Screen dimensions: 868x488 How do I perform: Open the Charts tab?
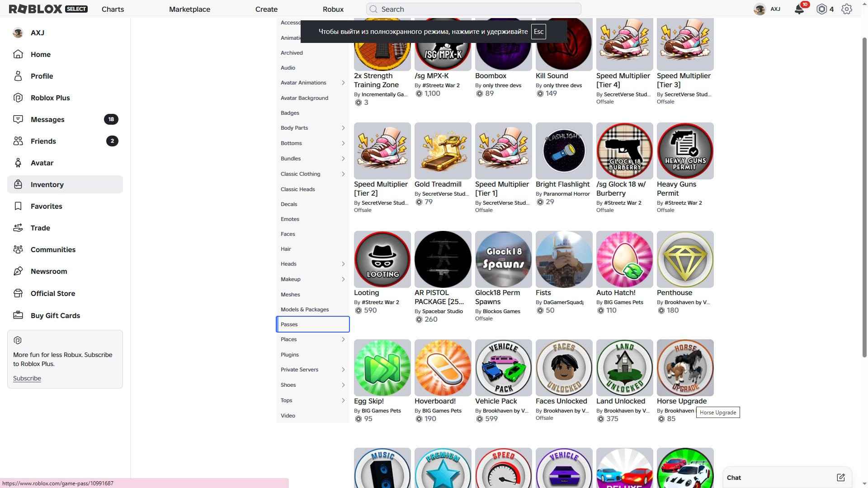[113, 9]
